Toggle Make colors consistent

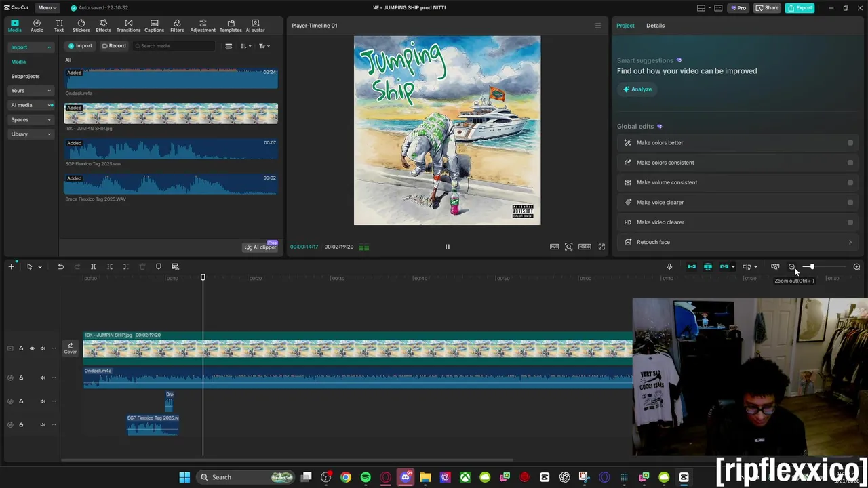[x=850, y=163]
